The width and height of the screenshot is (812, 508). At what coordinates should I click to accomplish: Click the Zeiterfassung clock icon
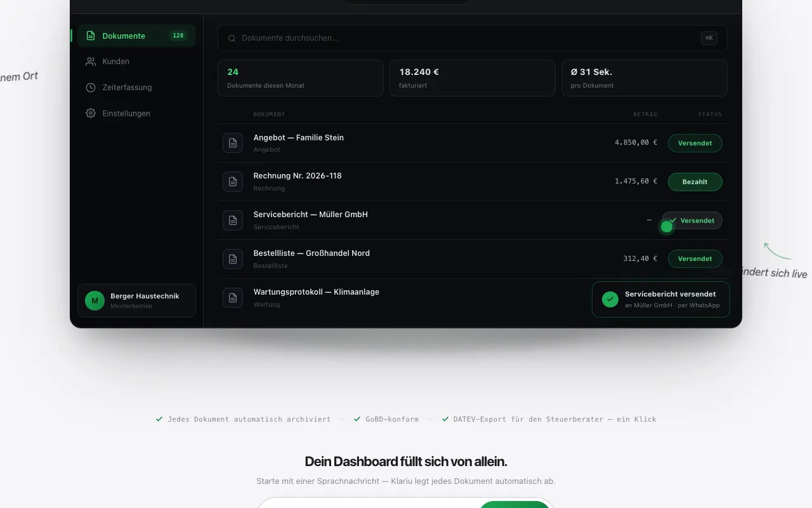[x=91, y=88]
